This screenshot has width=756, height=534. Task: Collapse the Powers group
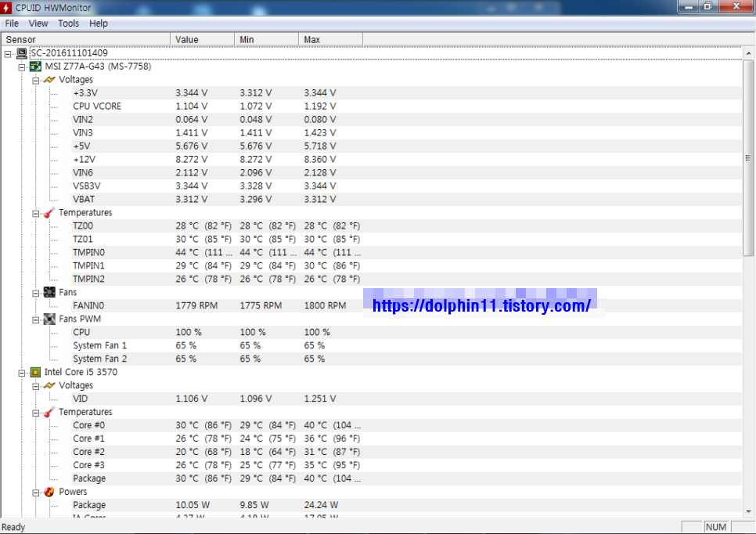[36, 493]
